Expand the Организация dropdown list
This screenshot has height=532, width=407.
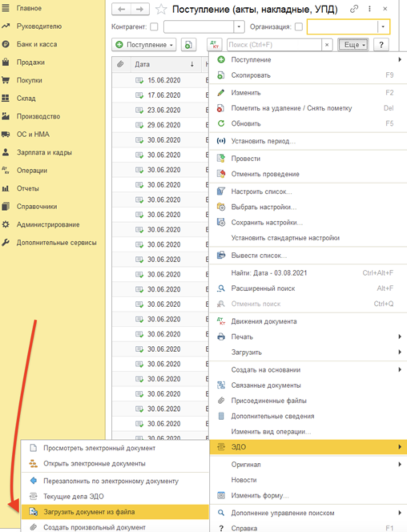pyautogui.click(x=383, y=27)
